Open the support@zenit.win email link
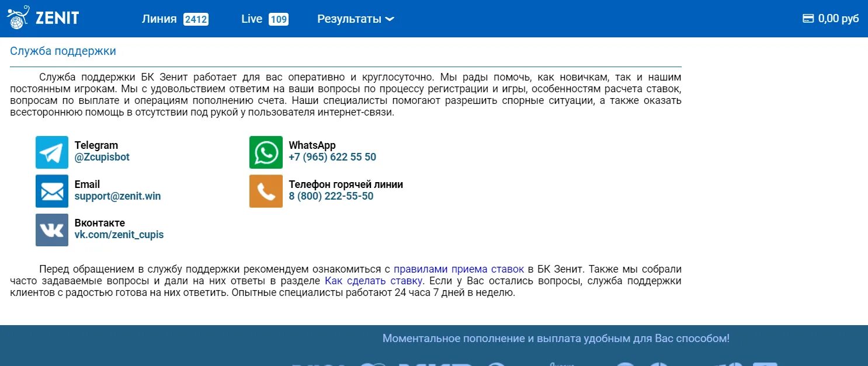 click(117, 196)
